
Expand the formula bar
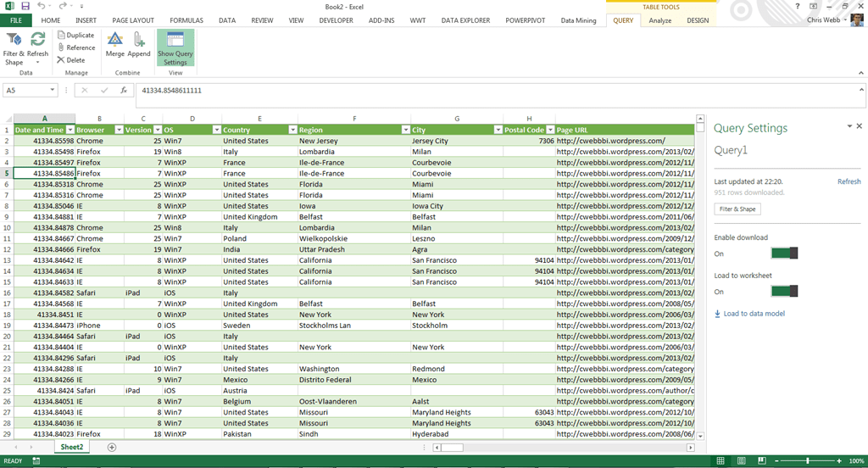[x=861, y=90]
